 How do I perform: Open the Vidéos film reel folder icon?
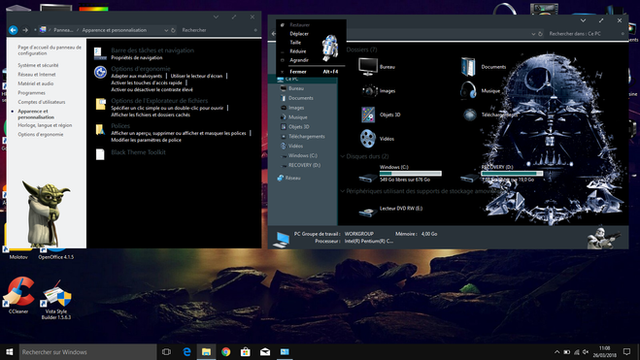(368, 138)
